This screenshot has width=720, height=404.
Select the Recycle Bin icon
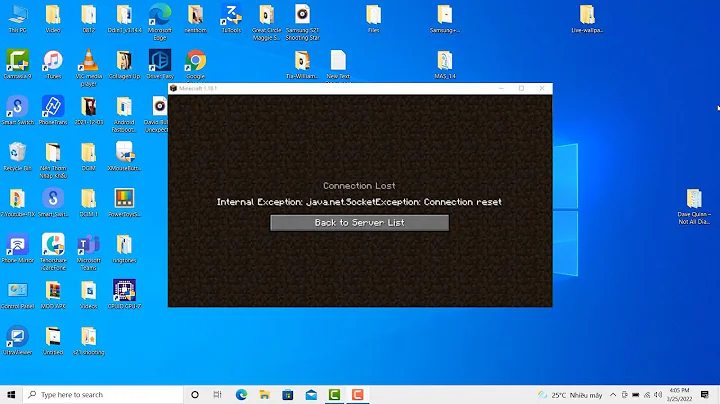(17, 156)
